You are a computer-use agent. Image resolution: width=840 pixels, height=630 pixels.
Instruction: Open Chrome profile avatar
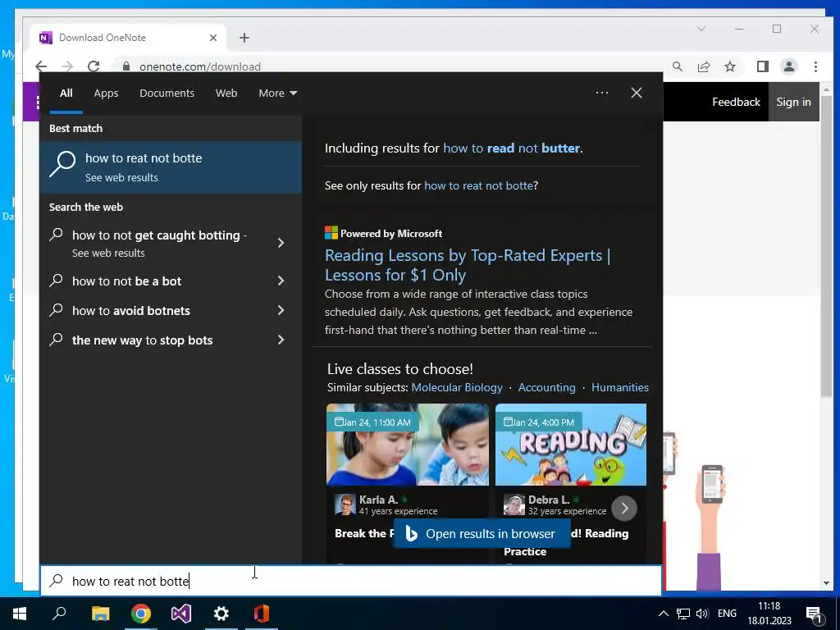tap(788, 66)
